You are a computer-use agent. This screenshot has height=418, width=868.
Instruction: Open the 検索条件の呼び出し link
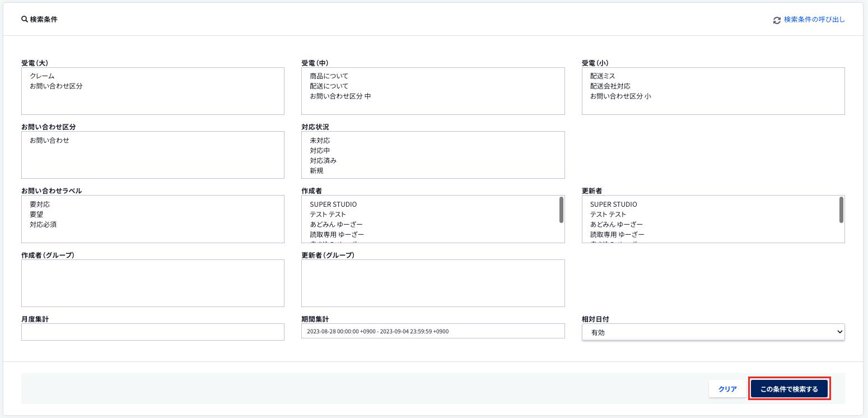coord(814,20)
